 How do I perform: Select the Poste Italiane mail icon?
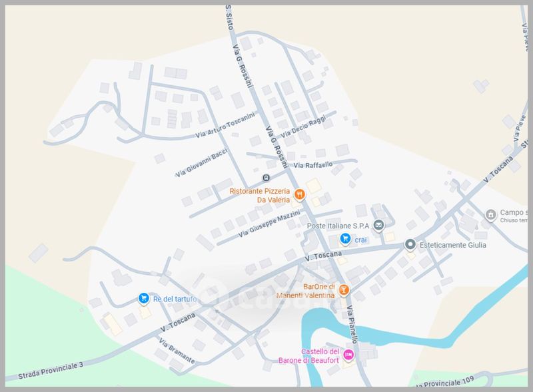[x=378, y=225]
